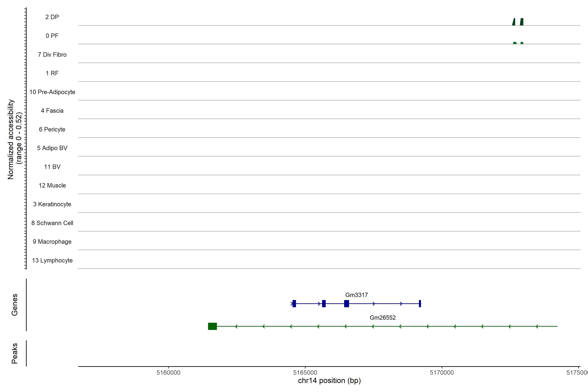The width and height of the screenshot is (588, 392).
Task: Click the large green Gm26552 exon block
Action: click(212, 326)
